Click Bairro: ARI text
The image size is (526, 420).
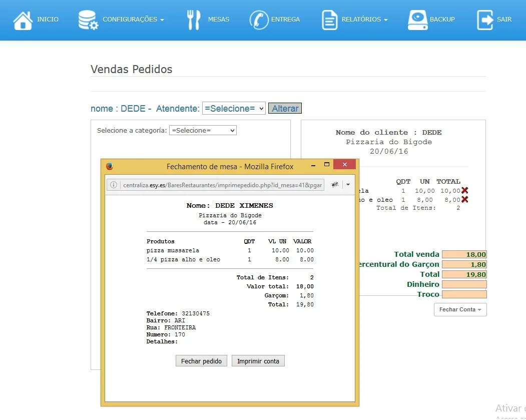coord(166,320)
